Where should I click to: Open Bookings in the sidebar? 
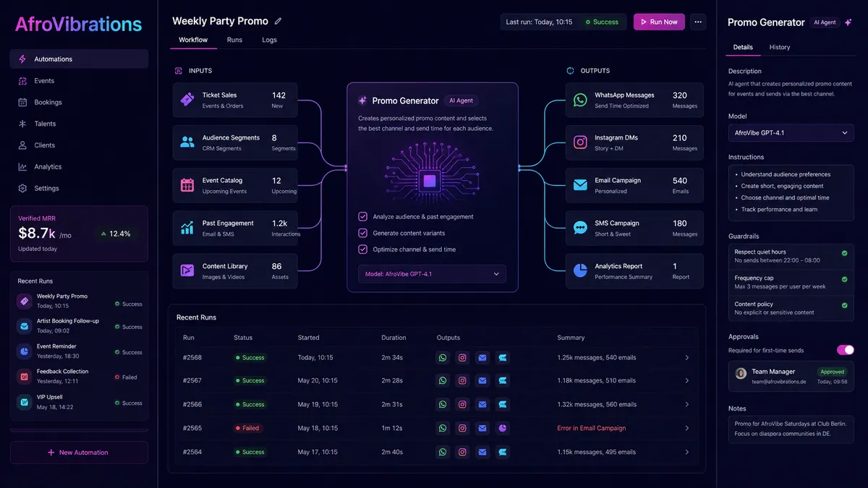79,102
